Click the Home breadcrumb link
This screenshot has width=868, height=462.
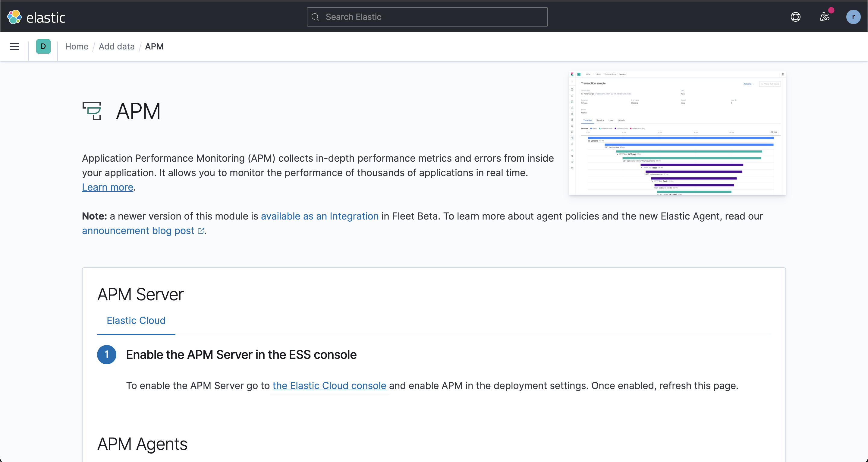click(x=77, y=46)
